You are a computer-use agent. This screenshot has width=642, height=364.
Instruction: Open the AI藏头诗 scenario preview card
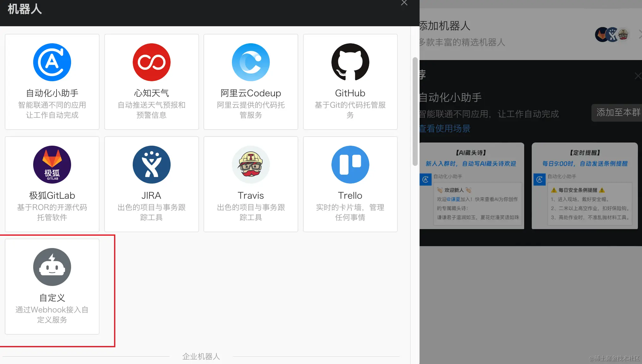[x=472, y=186]
